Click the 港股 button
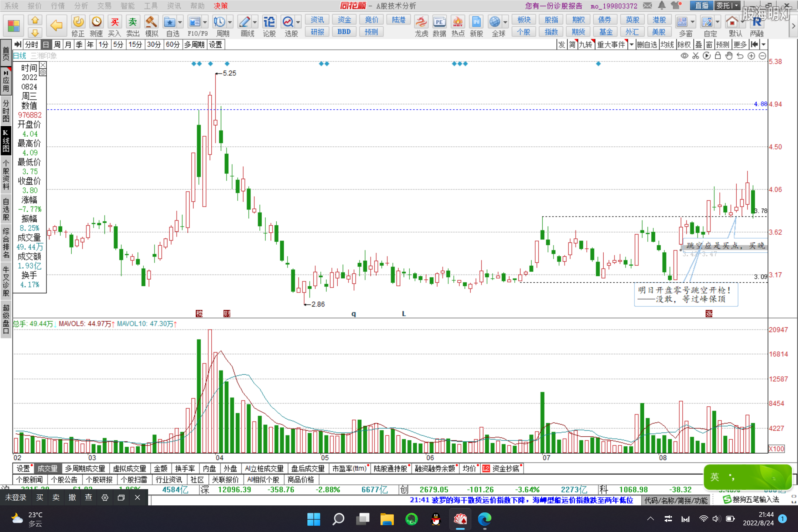The width and height of the screenshot is (798, 532). pyautogui.click(x=659, y=20)
